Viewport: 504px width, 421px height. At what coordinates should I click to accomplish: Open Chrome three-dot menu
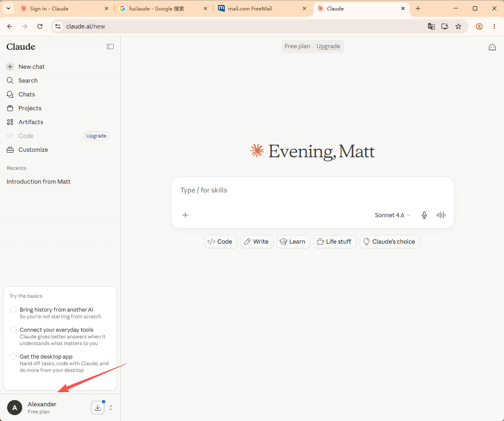494,26
